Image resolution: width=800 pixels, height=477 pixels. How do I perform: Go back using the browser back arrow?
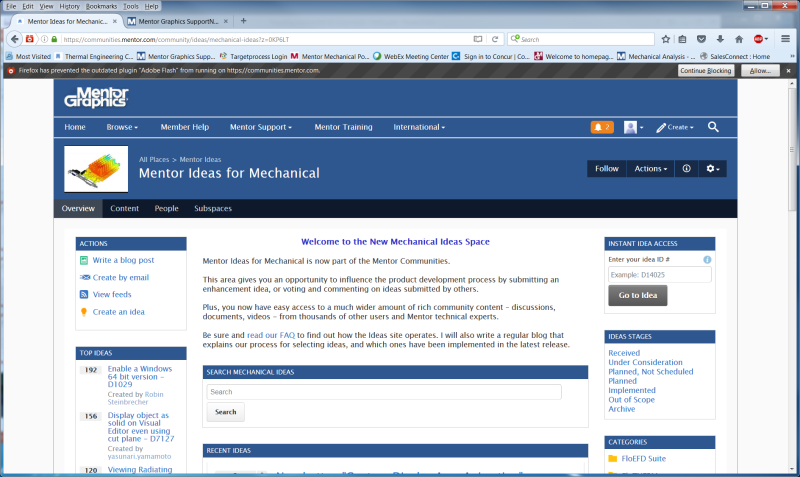pyautogui.click(x=14, y=39)
